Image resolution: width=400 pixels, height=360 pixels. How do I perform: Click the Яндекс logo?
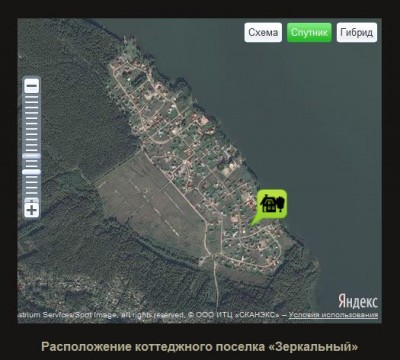(x=358, y=301)
